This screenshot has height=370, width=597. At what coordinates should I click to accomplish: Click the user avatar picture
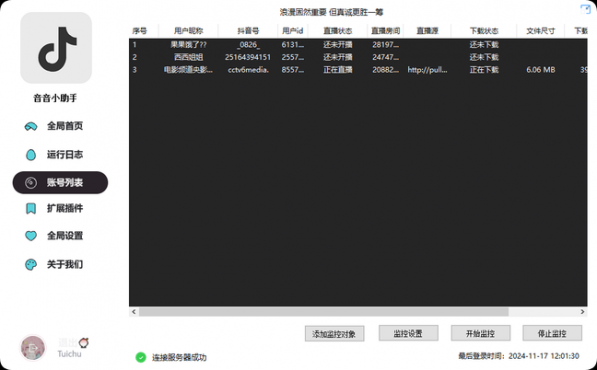[x=33, y=348]
